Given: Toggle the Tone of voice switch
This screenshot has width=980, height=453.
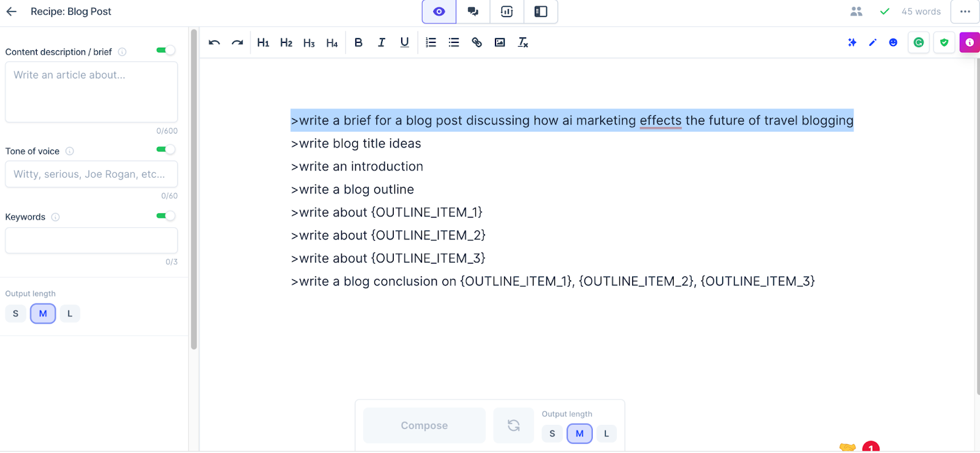Looking at the screenshot, I should [x=166, y=150].
